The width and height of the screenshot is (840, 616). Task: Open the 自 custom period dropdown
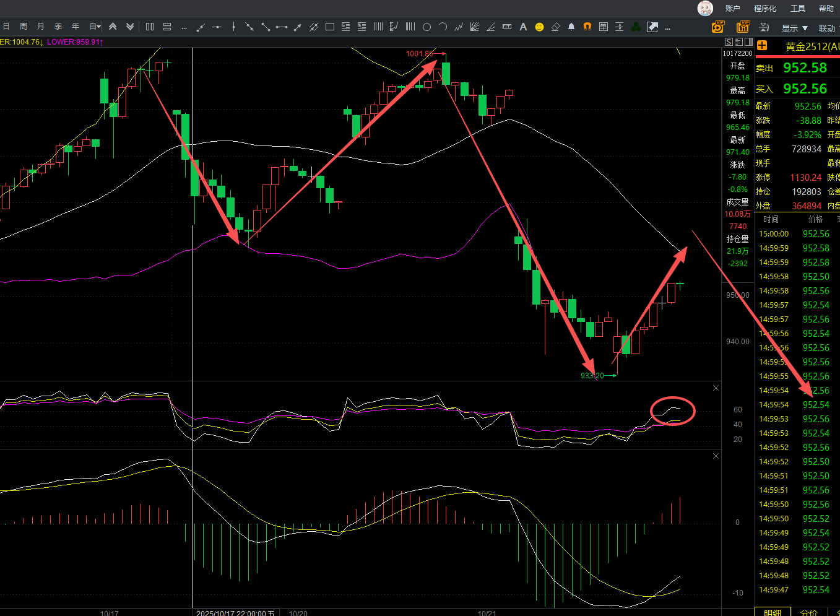pos(95,27)
